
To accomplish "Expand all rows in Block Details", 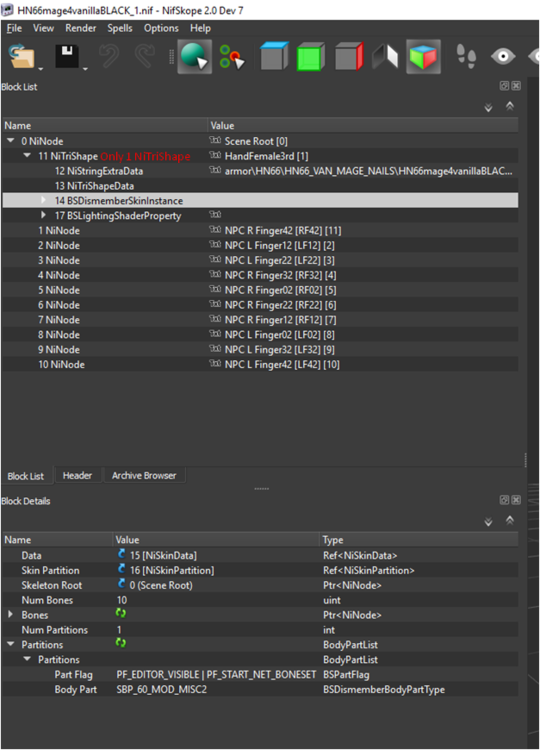I will click(x=488, y=521).
